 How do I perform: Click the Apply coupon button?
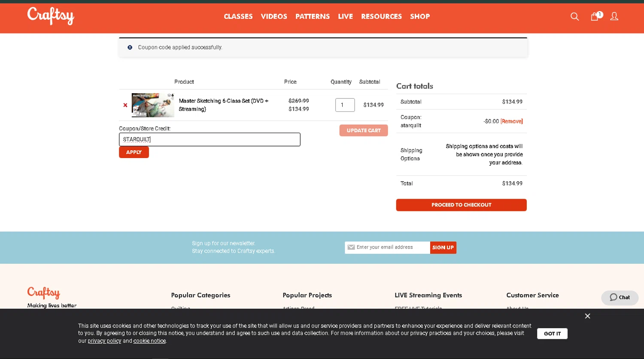[x=134, y=152]
